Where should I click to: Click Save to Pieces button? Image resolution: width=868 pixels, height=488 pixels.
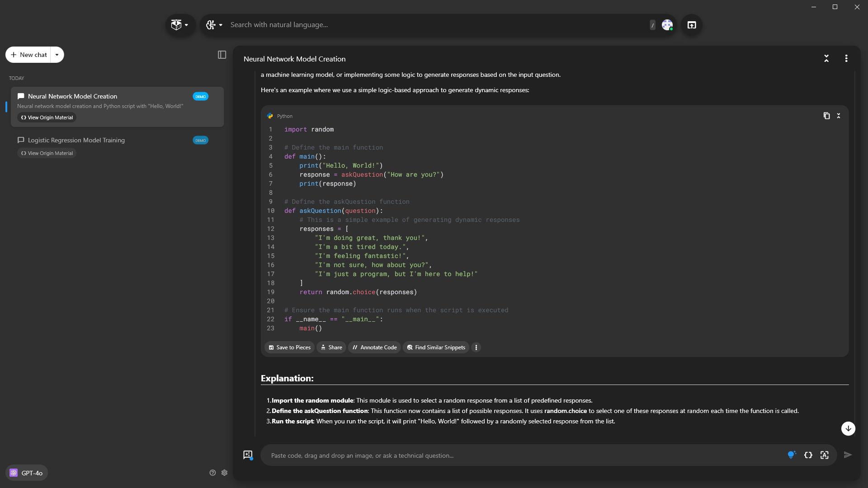click(289, 347)
